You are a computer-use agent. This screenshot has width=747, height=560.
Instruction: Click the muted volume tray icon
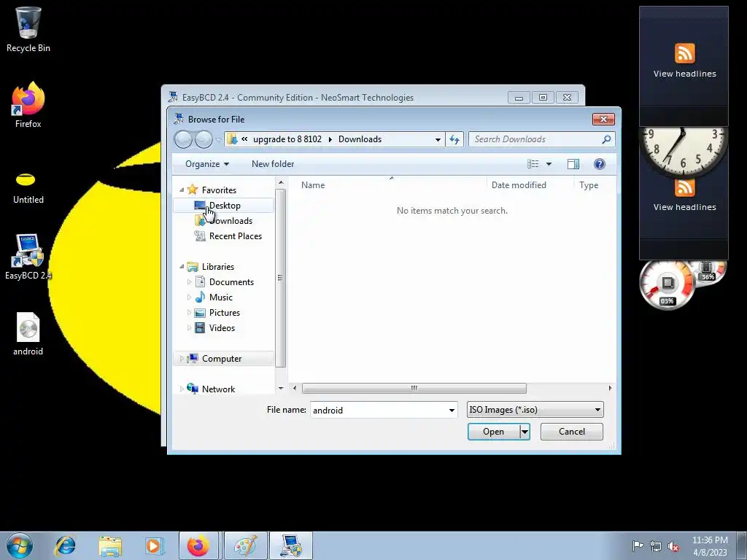pyautogui.click(x=673, y=546)
